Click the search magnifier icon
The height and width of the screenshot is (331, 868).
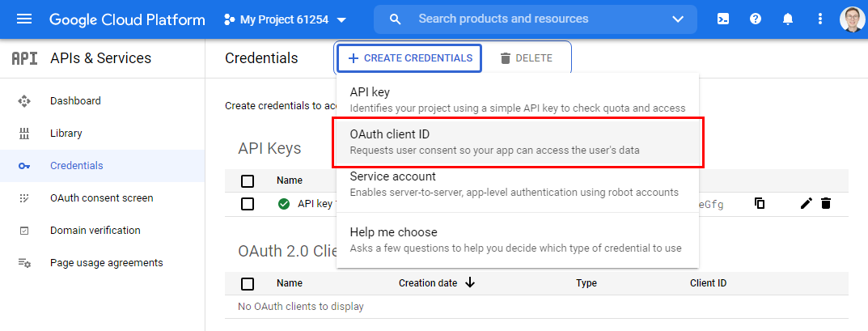tap(395, 19)
